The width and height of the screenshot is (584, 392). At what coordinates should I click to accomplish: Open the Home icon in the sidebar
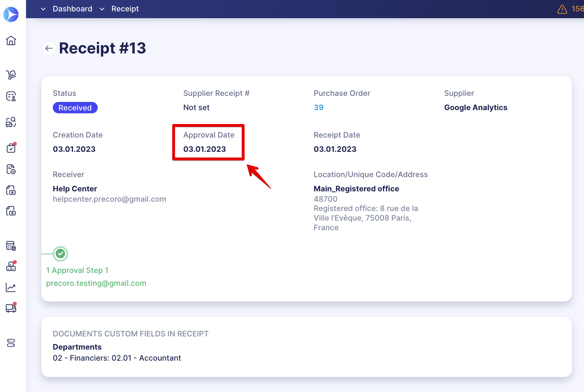pyautogui.click(x=11, y=40)
